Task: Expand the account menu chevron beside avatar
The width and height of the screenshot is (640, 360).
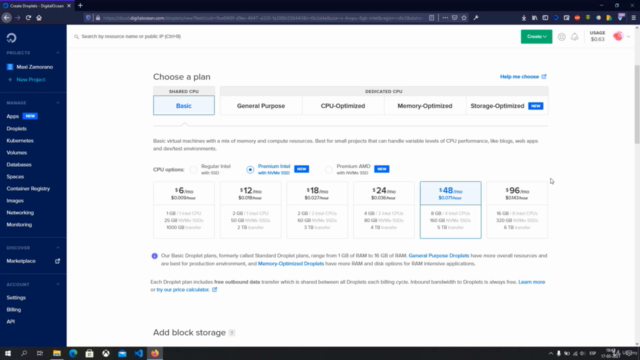Action: (x=629, y=37)
